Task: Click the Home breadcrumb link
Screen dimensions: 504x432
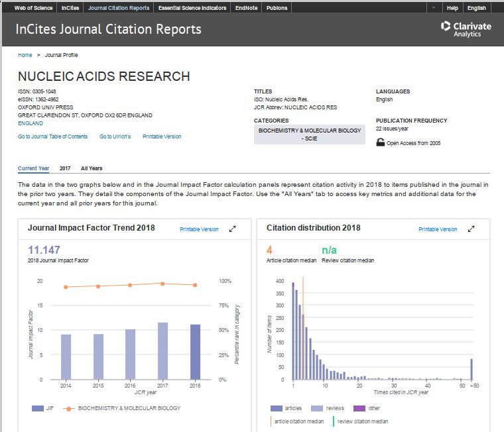Action: coord(25,55)
